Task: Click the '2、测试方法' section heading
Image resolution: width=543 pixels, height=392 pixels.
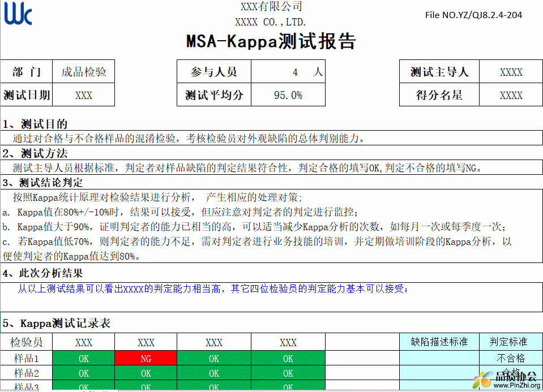Action: [35, 153]
